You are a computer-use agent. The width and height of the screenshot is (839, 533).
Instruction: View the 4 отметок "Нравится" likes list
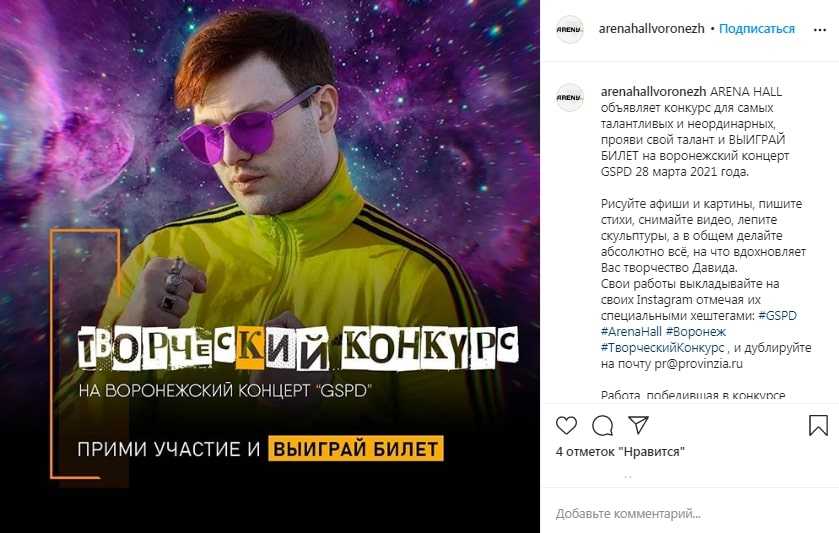[620, 452]
